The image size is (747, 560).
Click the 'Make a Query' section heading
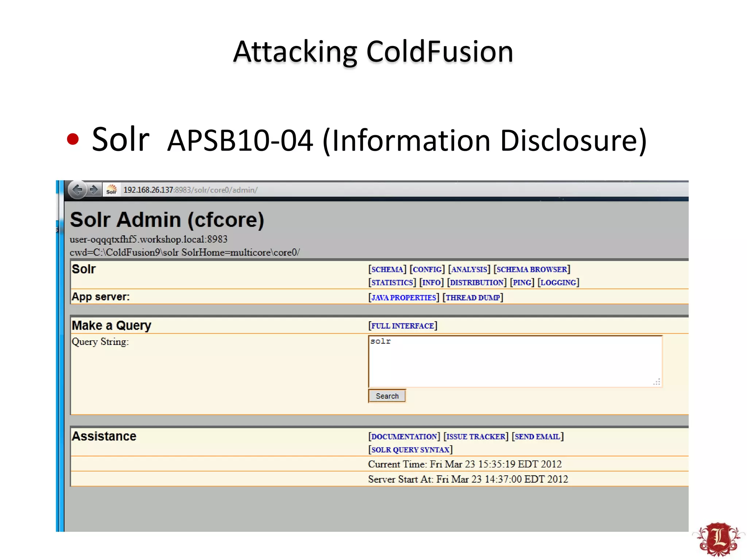(111, 325)
